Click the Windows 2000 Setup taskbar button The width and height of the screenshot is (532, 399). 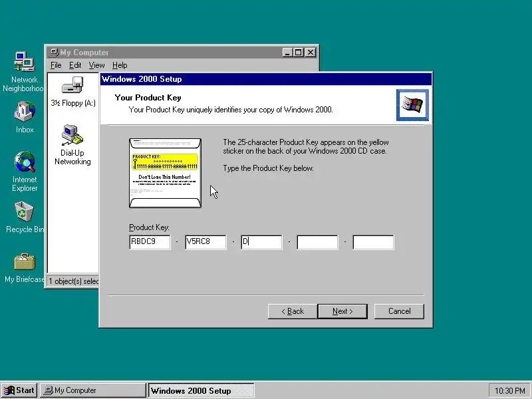tap(201, 390)
